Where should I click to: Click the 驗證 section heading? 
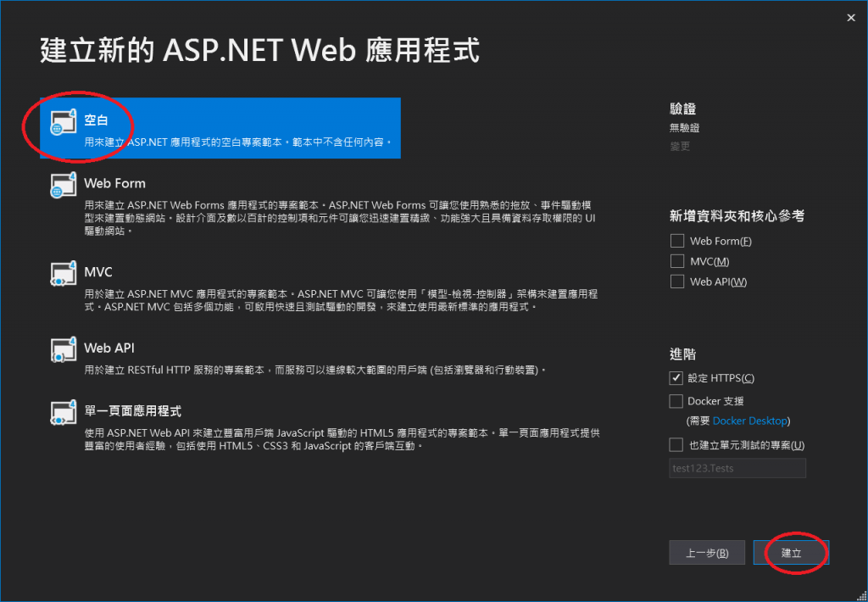coord(682,109)
